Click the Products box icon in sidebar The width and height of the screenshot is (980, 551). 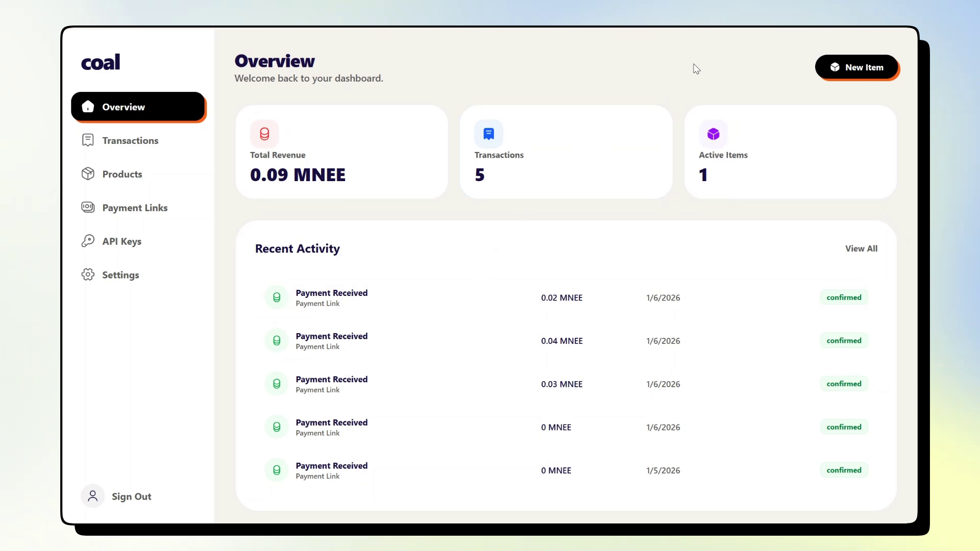pos(88,174)
